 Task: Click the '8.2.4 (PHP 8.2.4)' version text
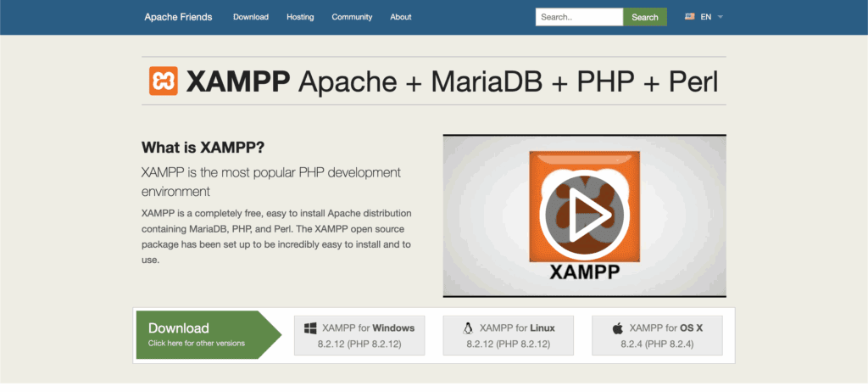(657, 344)
